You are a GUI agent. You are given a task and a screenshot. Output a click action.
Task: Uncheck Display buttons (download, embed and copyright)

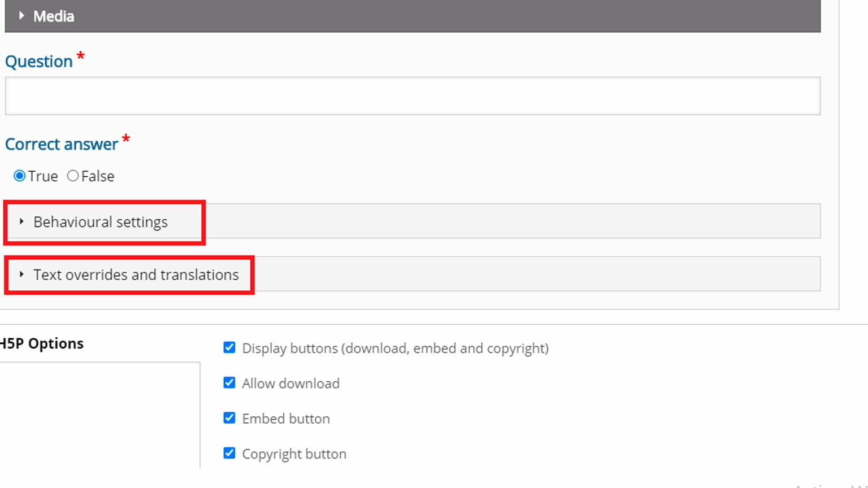(229, 347)
